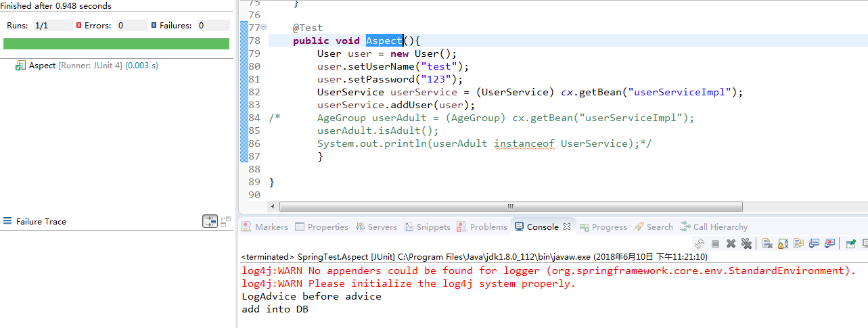Collapse code fold at line 77

(264, 28)
